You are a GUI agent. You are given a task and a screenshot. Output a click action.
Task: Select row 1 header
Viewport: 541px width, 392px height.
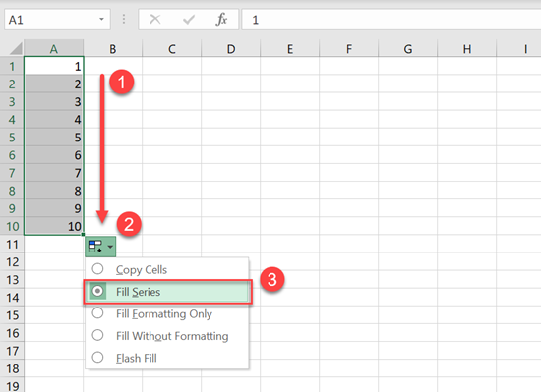tap(12, 66)
